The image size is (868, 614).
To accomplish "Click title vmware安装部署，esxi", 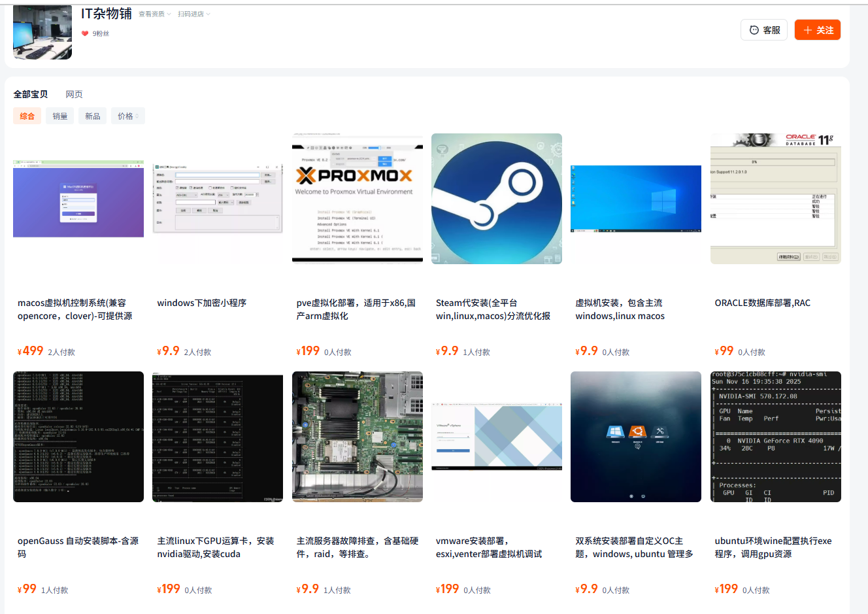I will coord(489,547).
